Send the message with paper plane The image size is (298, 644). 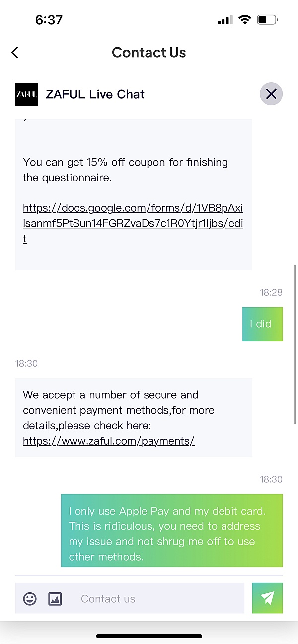click(x=267, y=598)
